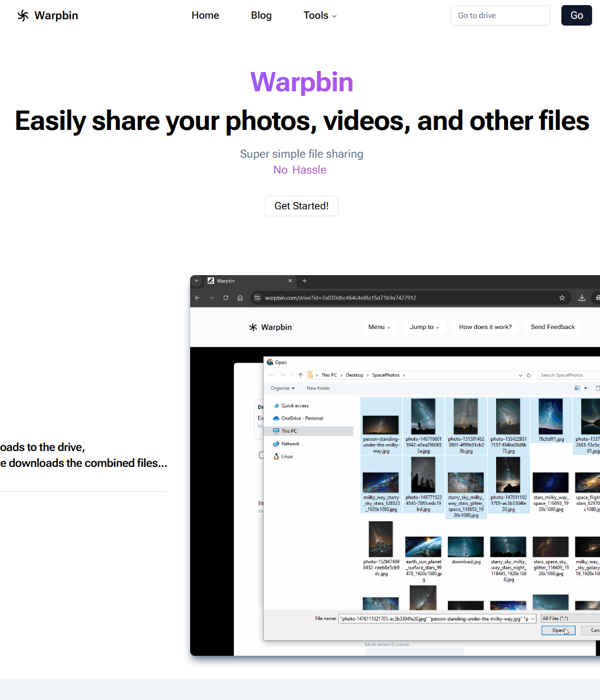Click the New folder icon in the Open dialog
The height and width of the screenshot is (700, 600).
[x=318, y=388]
